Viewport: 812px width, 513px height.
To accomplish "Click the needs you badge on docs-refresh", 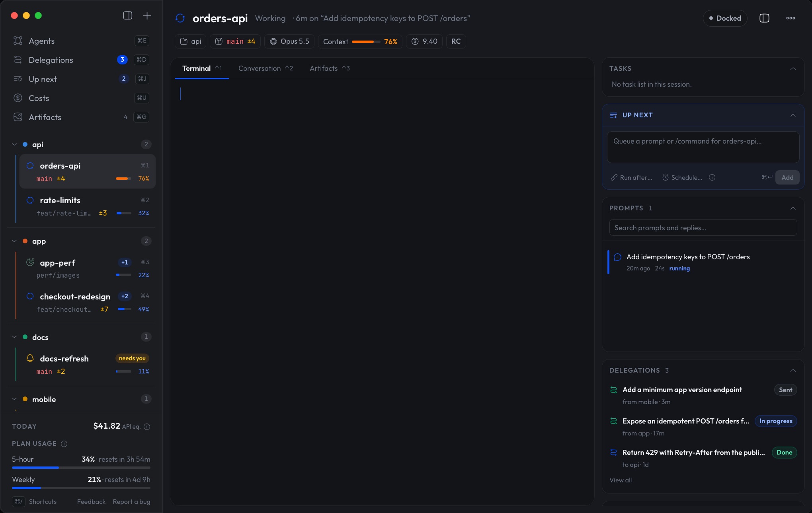I will (132, 358).
